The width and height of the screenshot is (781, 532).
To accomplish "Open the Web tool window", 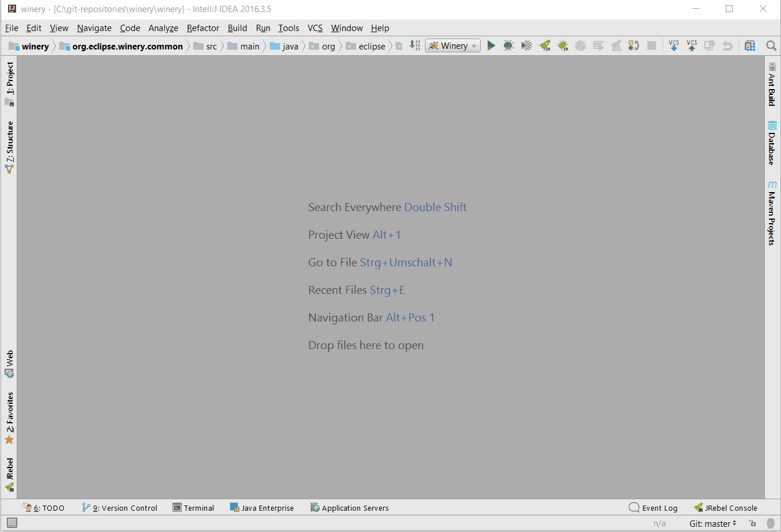I will point(9,364).
